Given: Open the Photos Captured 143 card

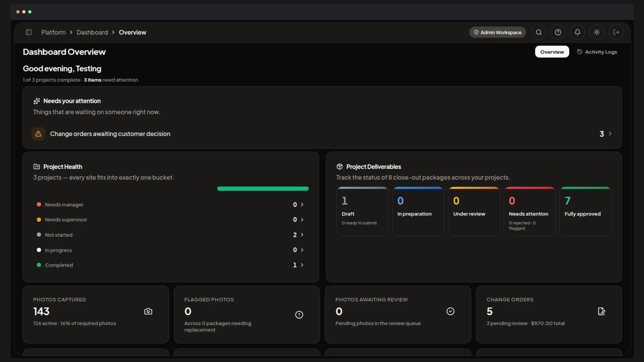Looking at the screenshot, I should point(96,314).
